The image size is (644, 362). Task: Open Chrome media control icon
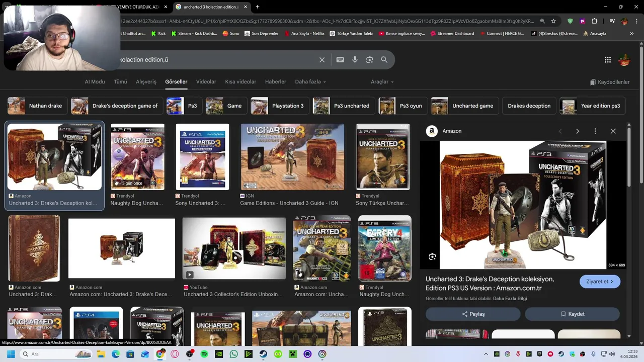tap(612, 21)
